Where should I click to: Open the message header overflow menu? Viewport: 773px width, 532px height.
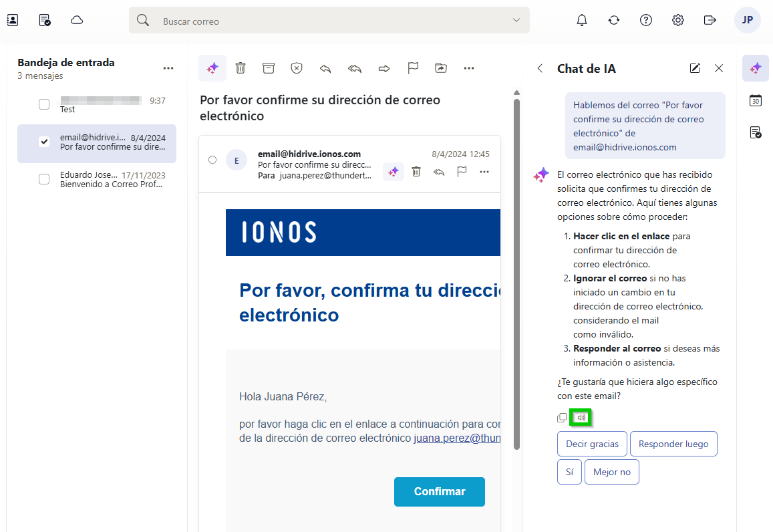point(484,172)
